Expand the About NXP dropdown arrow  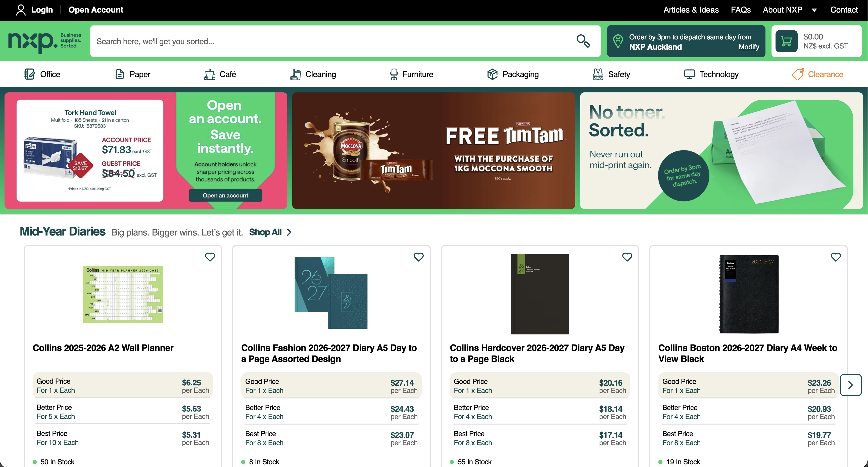coord(814,10)
